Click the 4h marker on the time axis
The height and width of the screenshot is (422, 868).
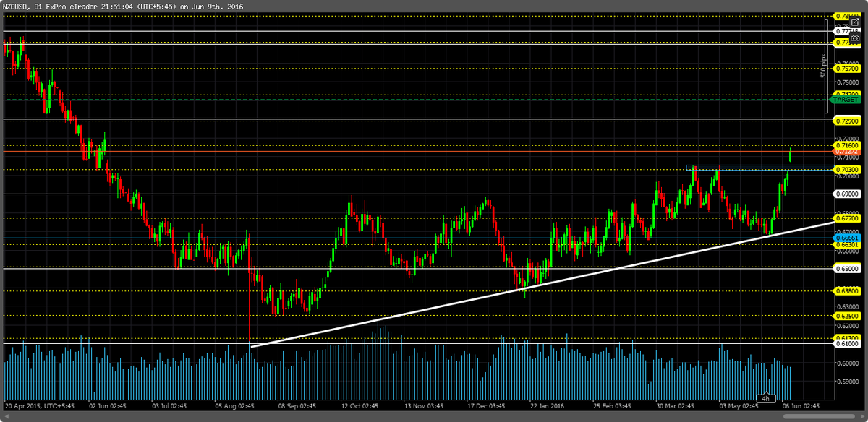[x=766, y=398]
